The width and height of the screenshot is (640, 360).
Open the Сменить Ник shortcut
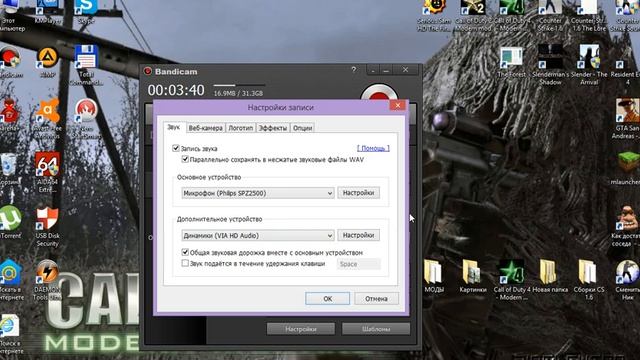(627, 280)
